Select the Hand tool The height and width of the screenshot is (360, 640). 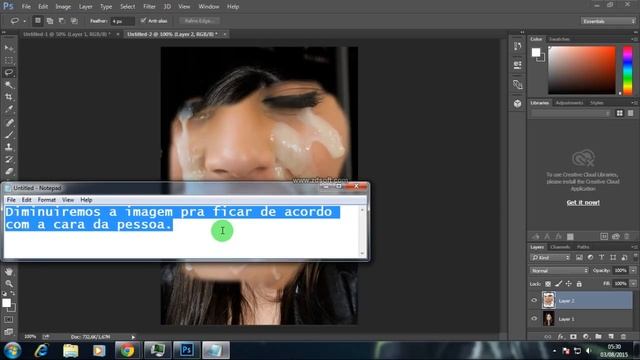[9, 272]
